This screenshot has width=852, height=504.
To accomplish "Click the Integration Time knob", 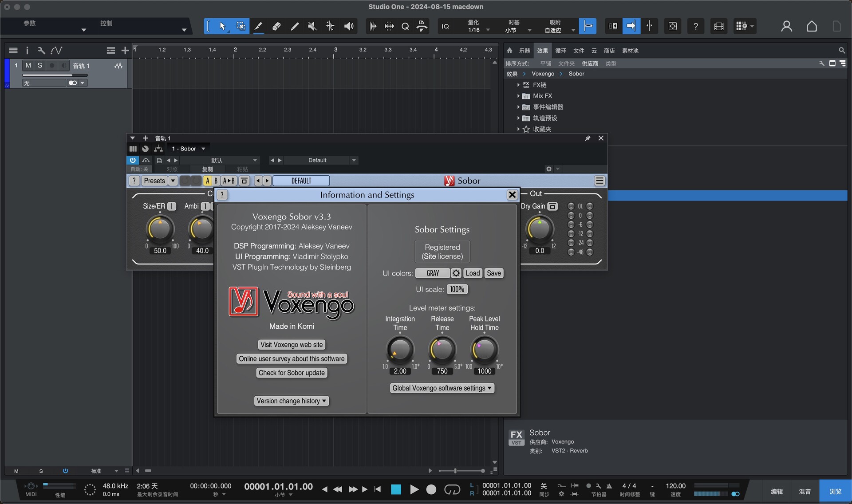I will click(400, 350).
